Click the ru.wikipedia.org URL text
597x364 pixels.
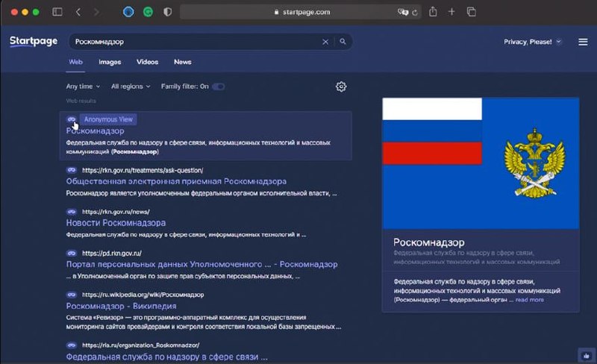(x=143, y=295)
